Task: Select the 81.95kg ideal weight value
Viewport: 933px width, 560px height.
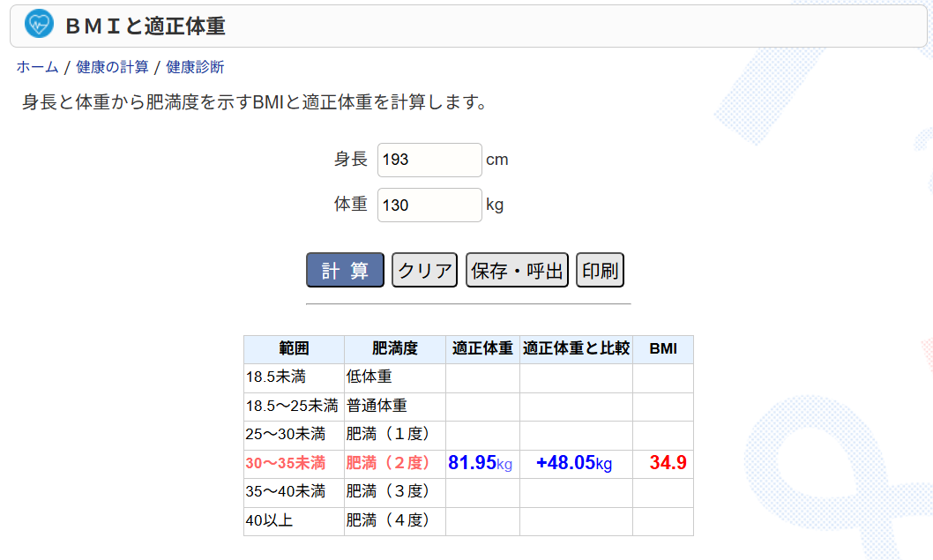Action: point(480,463)
